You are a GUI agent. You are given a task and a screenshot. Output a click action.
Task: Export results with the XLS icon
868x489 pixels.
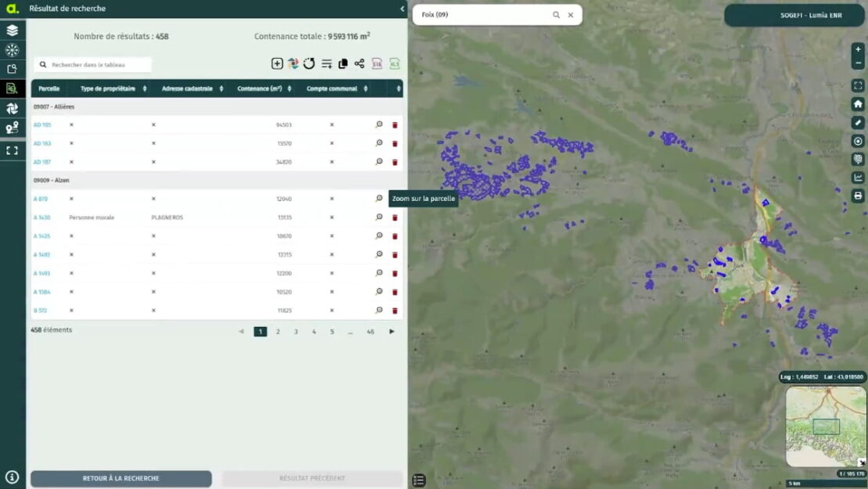pyautogui.click(x=395, y=64)
